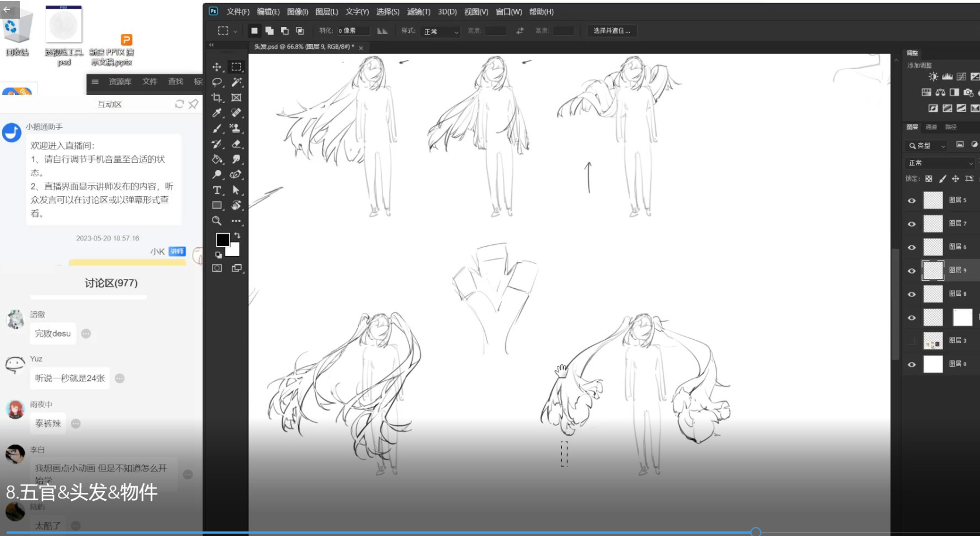Select the Move tool

pyautogui.click(x=217, y=67)
